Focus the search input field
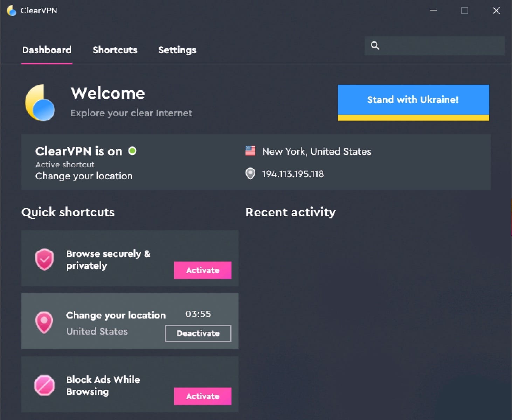This screenshot has height=420, width=512. point(434,46)
